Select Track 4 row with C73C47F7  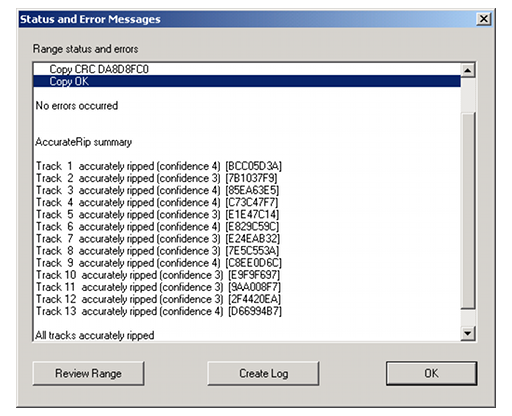[247, 202]
